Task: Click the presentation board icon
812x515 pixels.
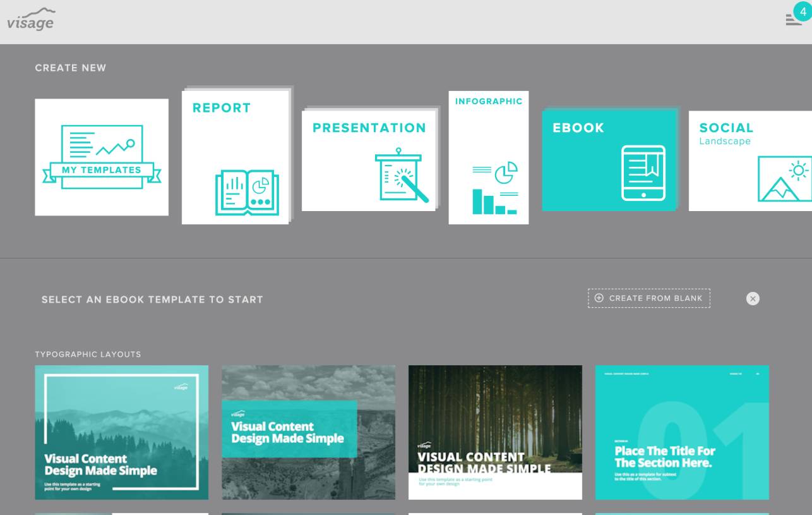Action: [402, 176]
